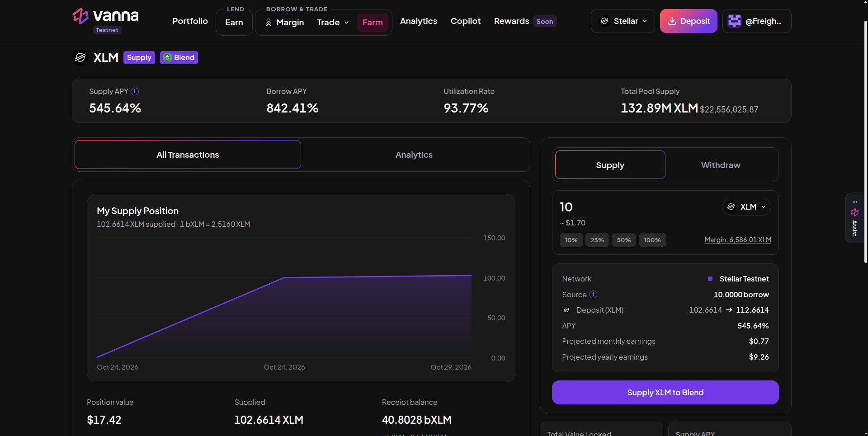Click the Vanna logo
Image resolution: width=868 pixels, height=436 pixels.
[x=106, y=16]
